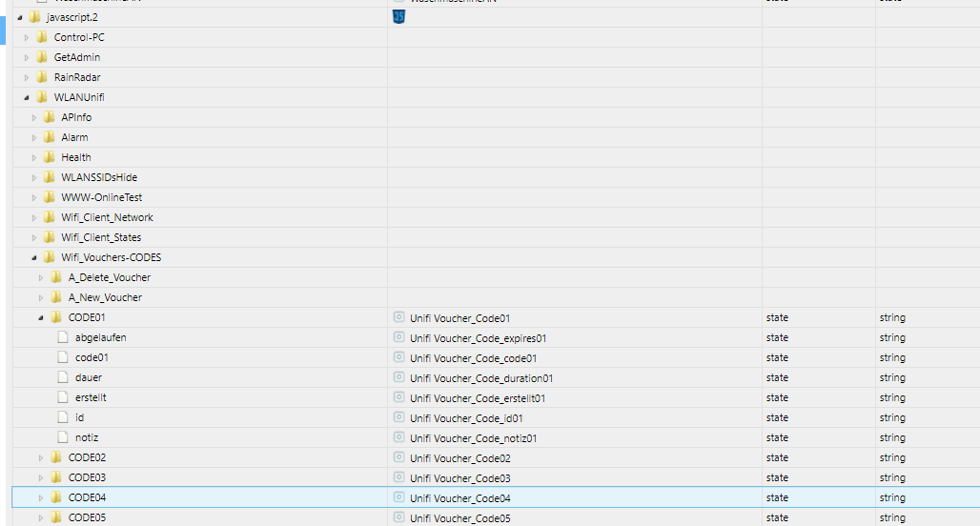Select the A_New_Voucher folder label
Viewport: 980px width, 526px height.
pyautogui.click(x=105, y=297)
